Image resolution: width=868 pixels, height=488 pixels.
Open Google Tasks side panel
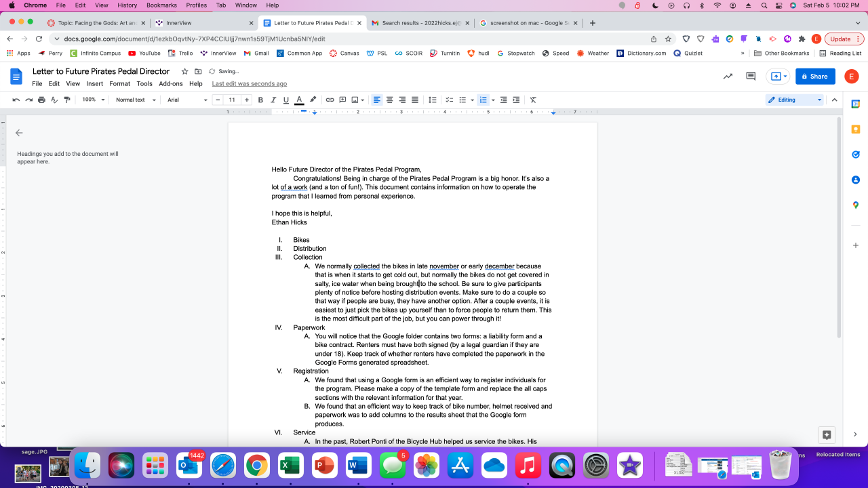[856, 155]
